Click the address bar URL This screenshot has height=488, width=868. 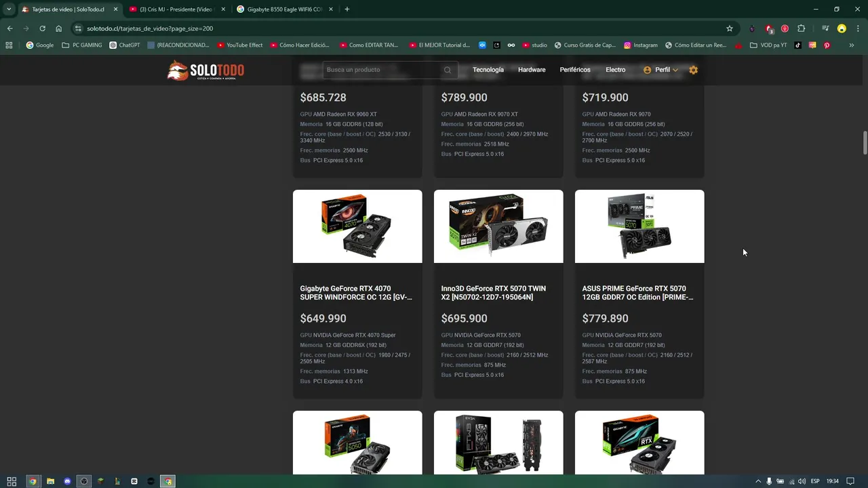pos(150,28)
